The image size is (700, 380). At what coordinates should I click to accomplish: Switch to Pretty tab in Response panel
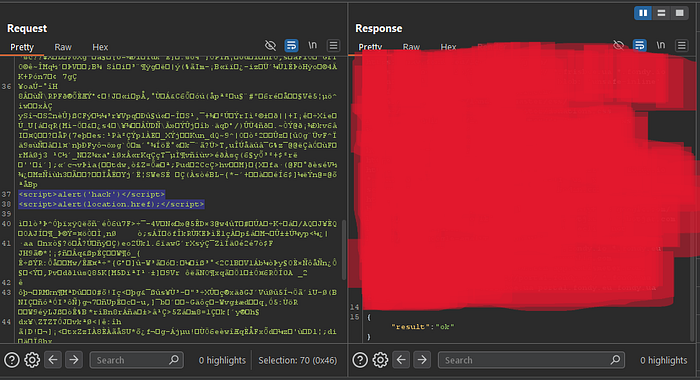click(x=370, y=47)
